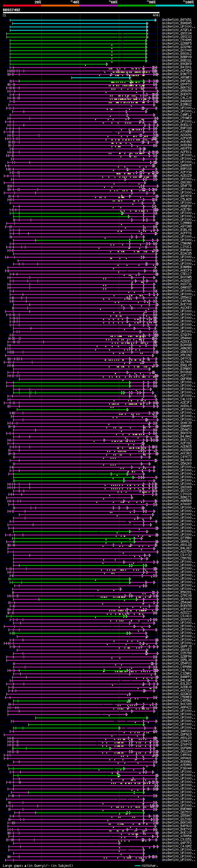Click the UniRef100_A2EUZ9 label
The image size is (197, 868).
tap(177, 176)
